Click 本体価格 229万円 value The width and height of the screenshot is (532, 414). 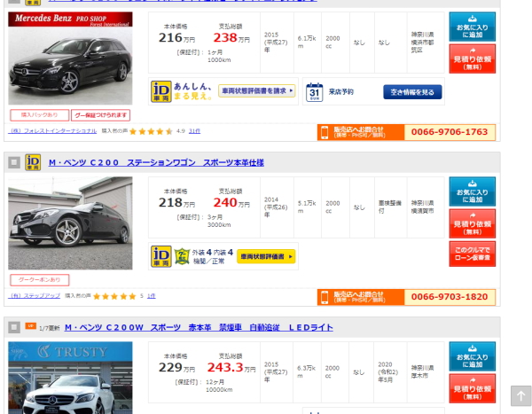pos(176,368)
